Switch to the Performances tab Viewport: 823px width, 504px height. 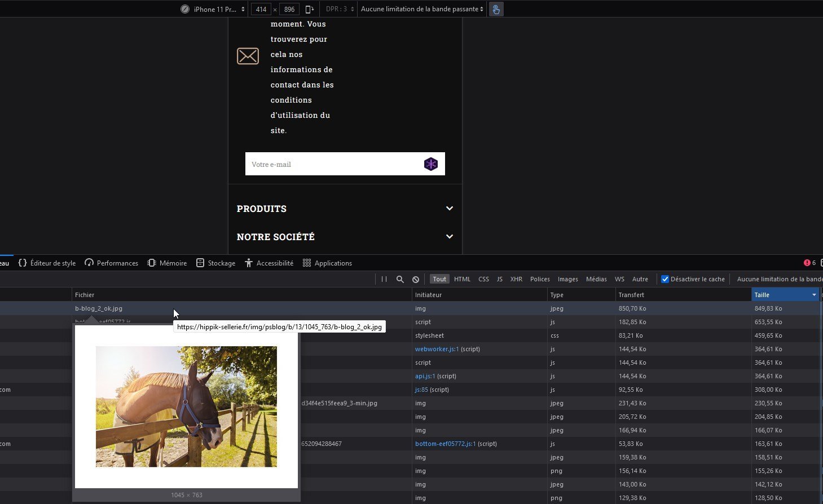point(111,263)
